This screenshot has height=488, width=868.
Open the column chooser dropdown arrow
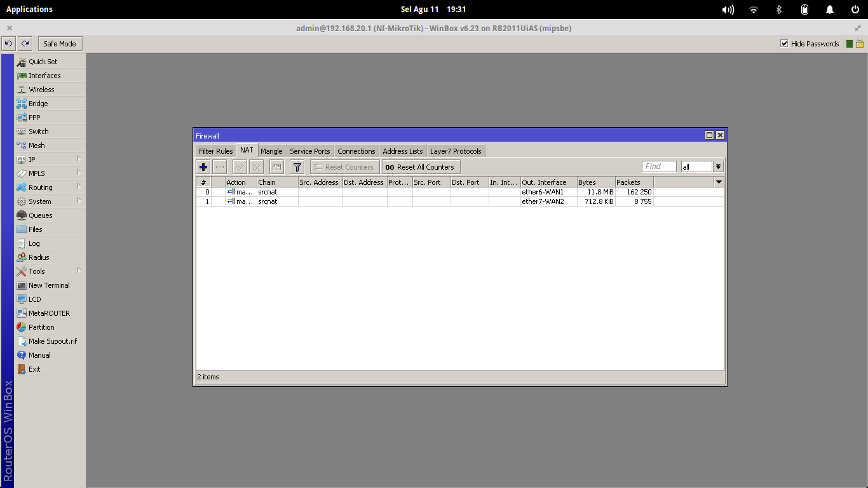coord(719,182)
